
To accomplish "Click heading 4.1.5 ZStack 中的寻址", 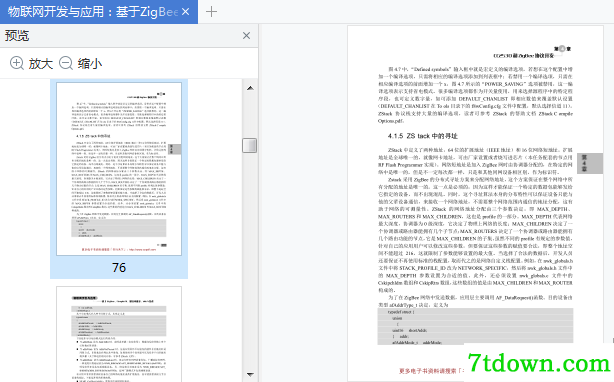I will point(423,136).
